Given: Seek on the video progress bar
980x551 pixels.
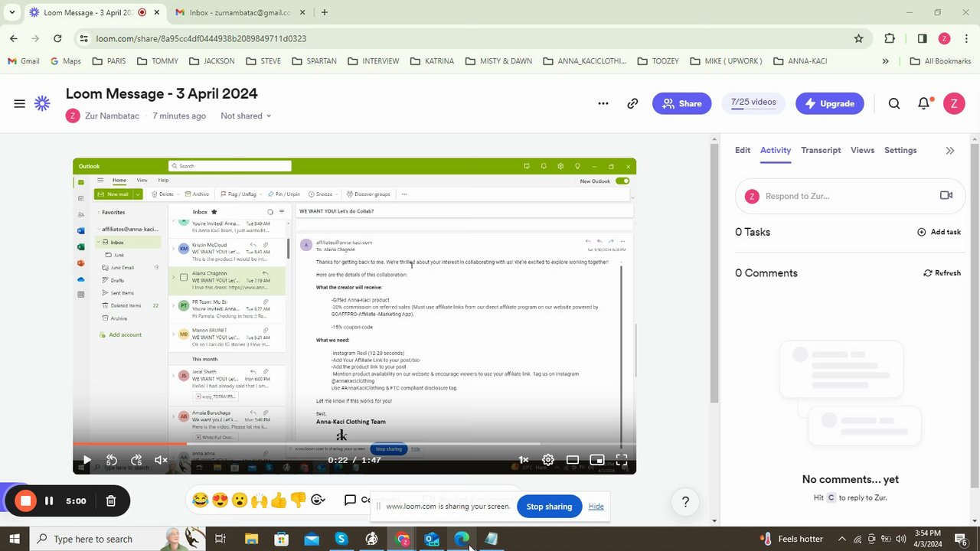Looking at the screenshot, I should (x=354, y=444).
